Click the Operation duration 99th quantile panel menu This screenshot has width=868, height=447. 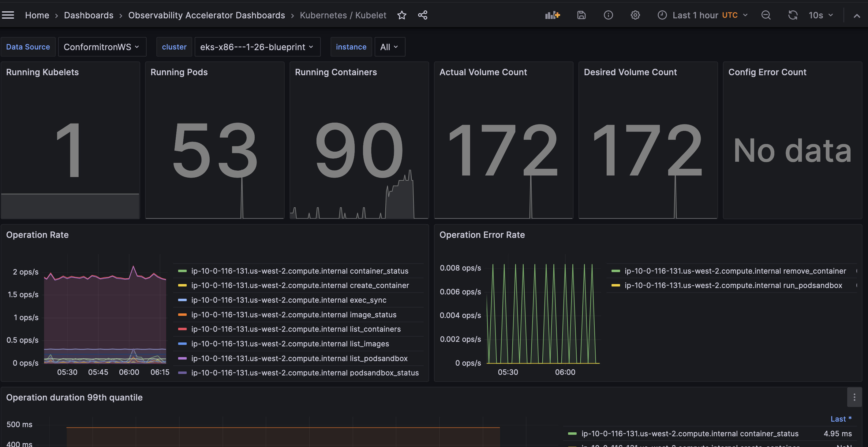[x=854, y=397]
